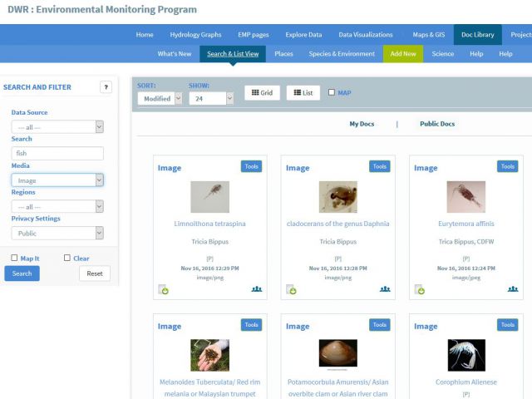Open the search filter help question mark

tap(106, 87)
